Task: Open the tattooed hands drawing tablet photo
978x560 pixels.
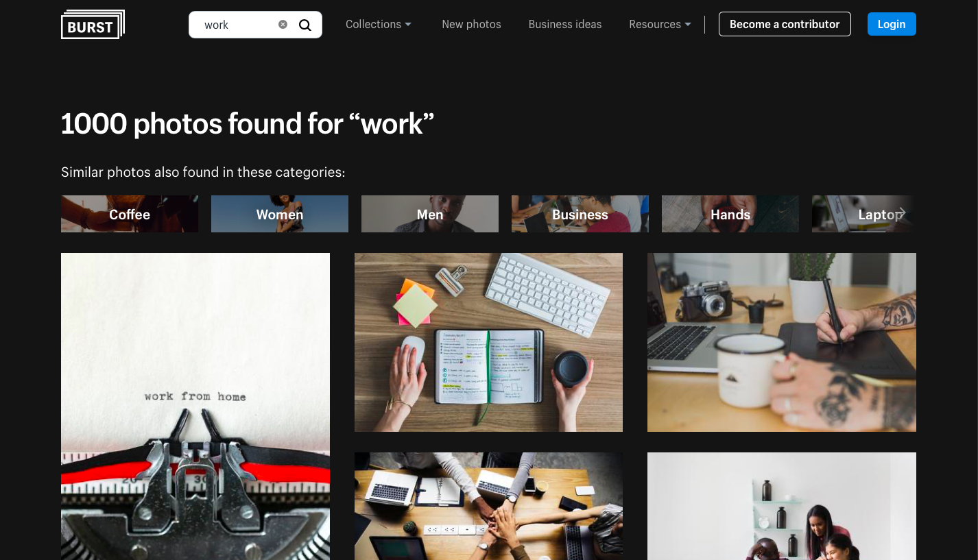Action: tap(782, 342)
